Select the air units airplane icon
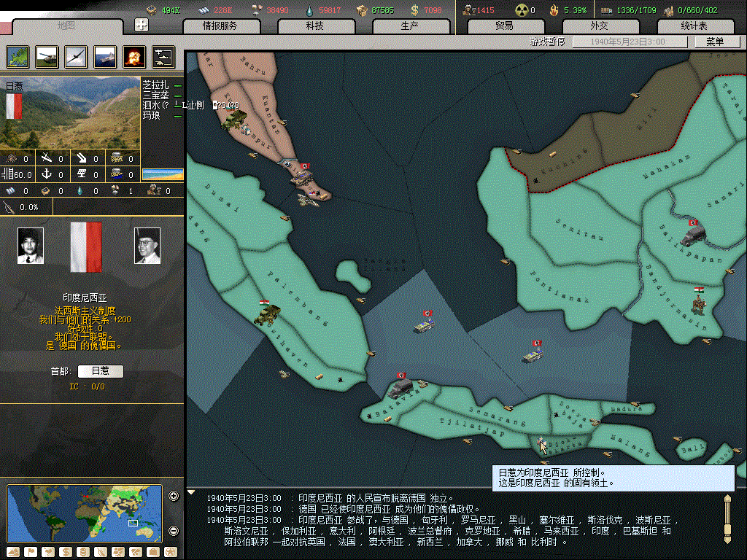The image size is (747, 560). (x=75, y=56)
